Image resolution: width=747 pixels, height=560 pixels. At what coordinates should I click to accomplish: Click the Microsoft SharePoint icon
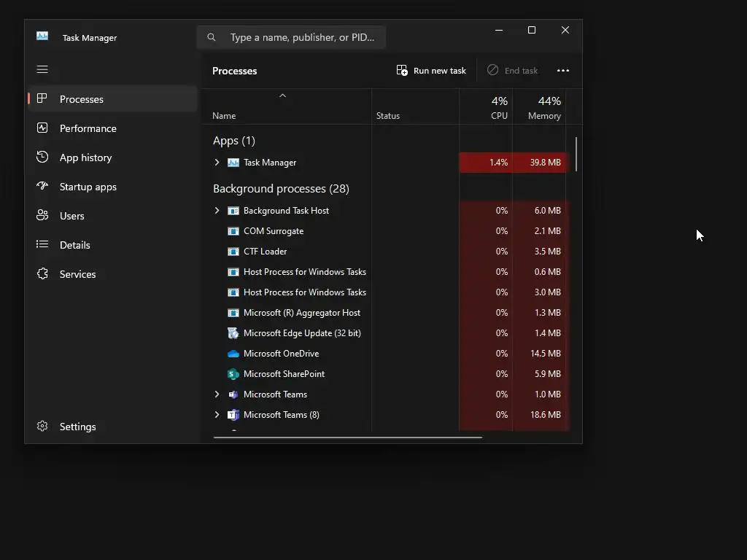(x=233, y=374)
